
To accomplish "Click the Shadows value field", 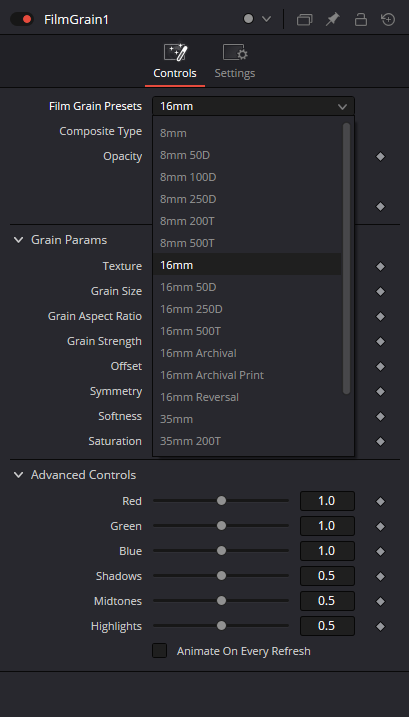I will pos(327,576).
